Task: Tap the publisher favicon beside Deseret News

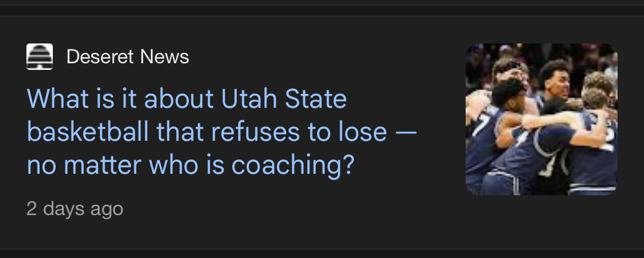Action: [x=40, y=57]
